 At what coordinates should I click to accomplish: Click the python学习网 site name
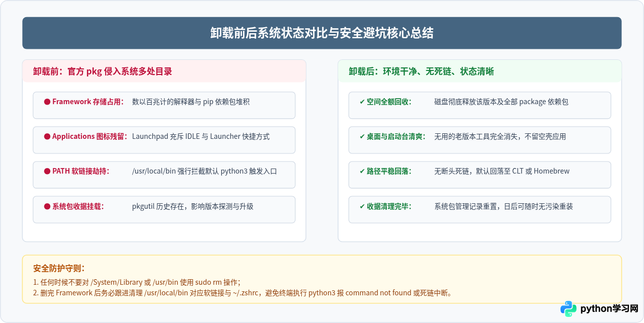[609, 309]
